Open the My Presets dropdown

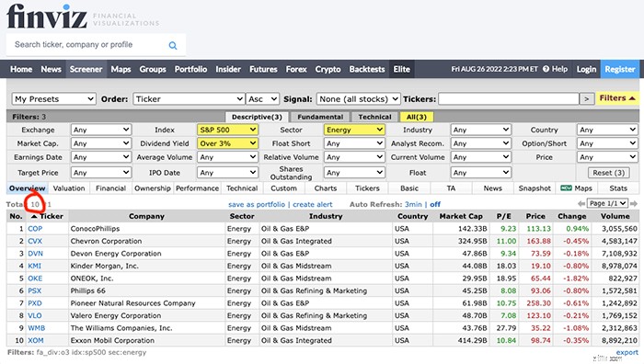coord(53,99)
